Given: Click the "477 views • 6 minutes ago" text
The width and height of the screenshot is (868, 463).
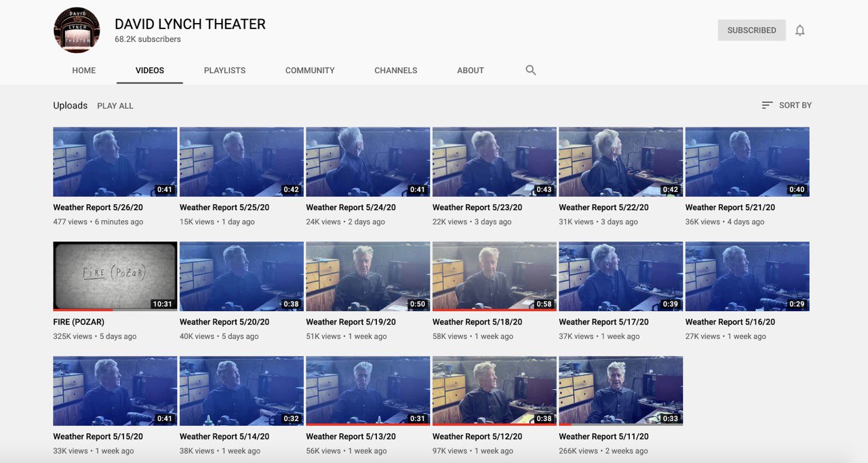Looking at the screenshot, I should (x=98, y=222).
